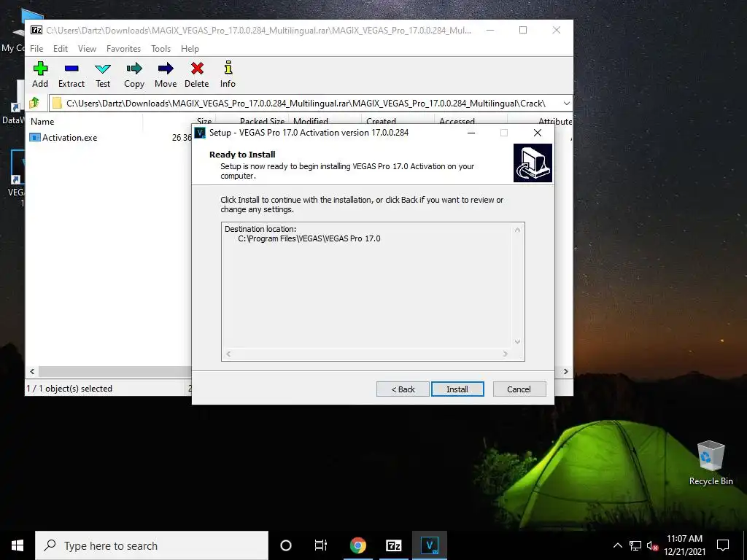Image resolution: width=747 pixels, height=560 pixels.
Task: Open Google Chrome from the taskbar
Action: point(357,545)
